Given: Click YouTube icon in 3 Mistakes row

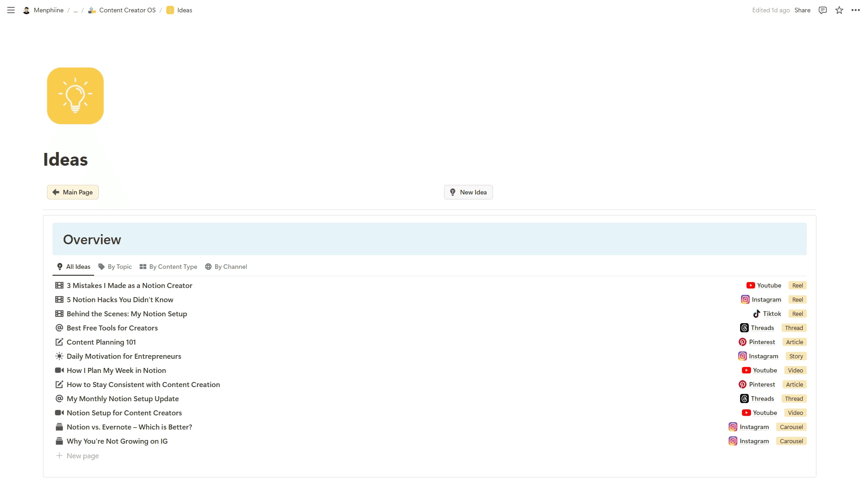Looking at the screenshot, I should tap(751, 285).
